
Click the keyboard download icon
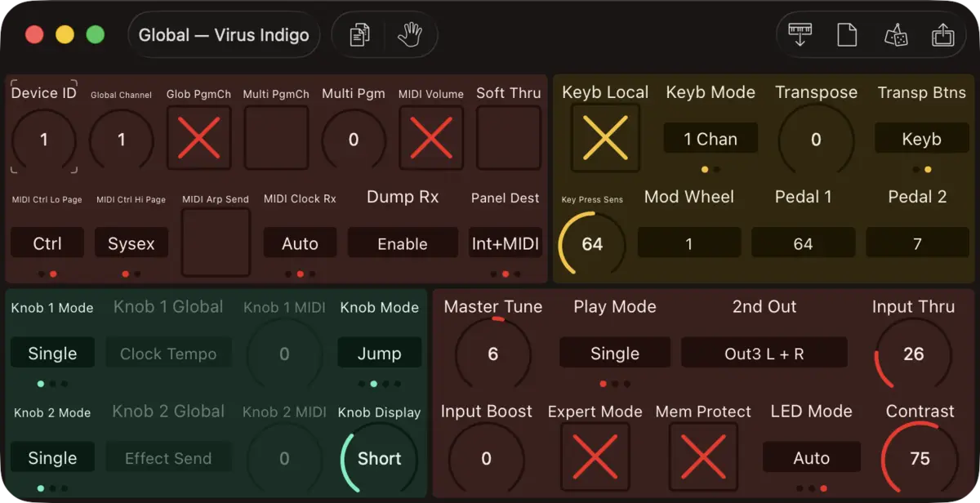800,35
